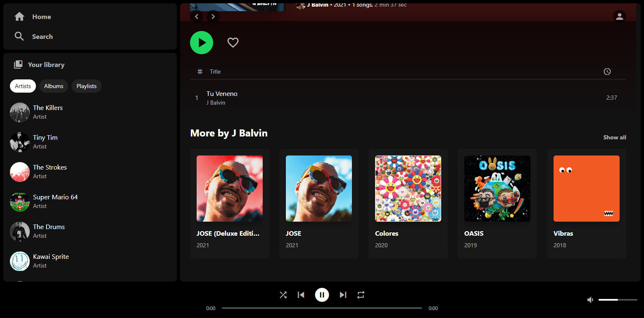Go to Home in sidebar

pos(33,17)
